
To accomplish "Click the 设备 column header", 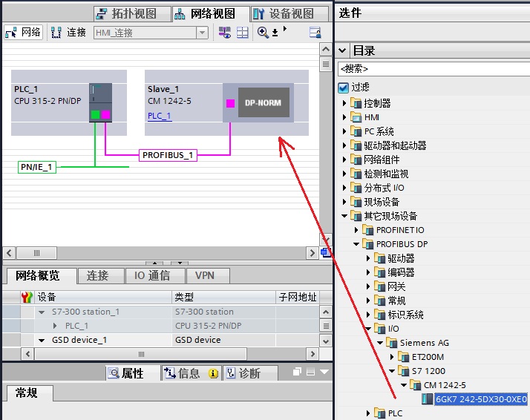I will coord(103,298).
